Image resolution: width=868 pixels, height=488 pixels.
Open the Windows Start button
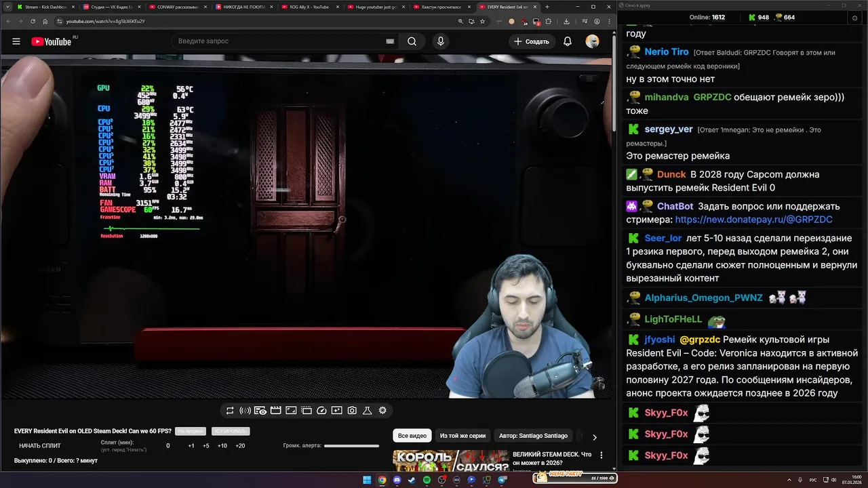pyautogui.click(x=367, y=480)
